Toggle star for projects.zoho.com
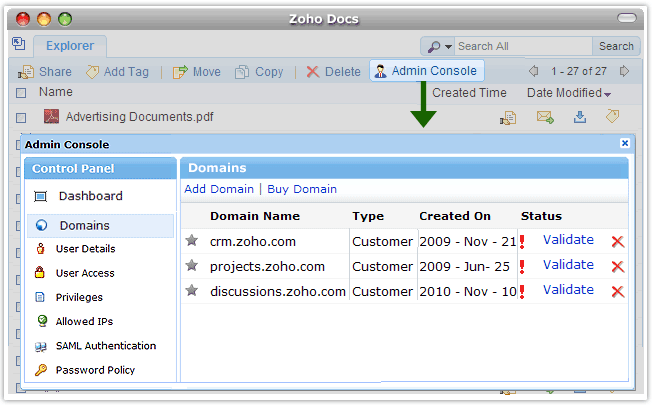 coord(192,265)
